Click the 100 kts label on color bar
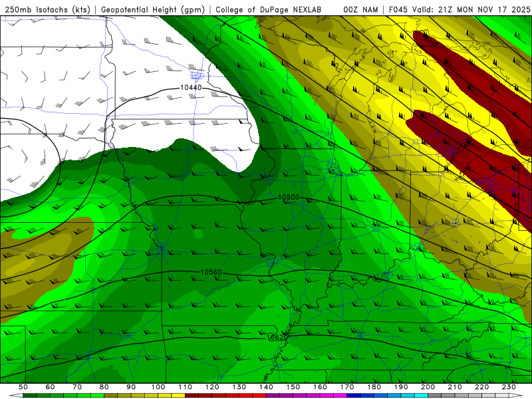This screenshot has width=532, height=399. 158,387
